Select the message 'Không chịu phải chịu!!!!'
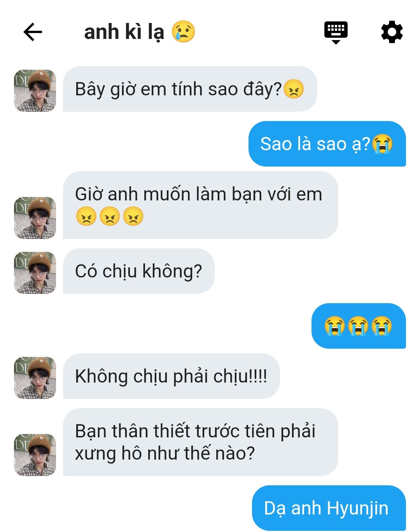This screenshot has width=420, height=532. tap(171, 376)
